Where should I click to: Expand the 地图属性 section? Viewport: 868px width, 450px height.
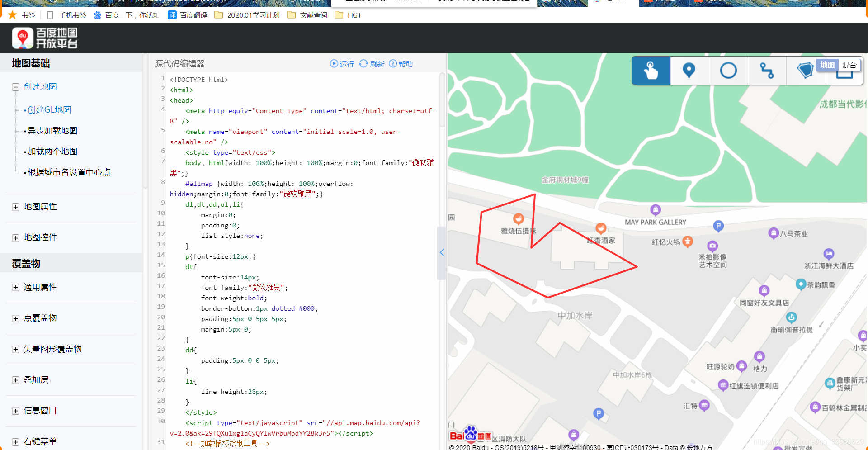[15, 207]
